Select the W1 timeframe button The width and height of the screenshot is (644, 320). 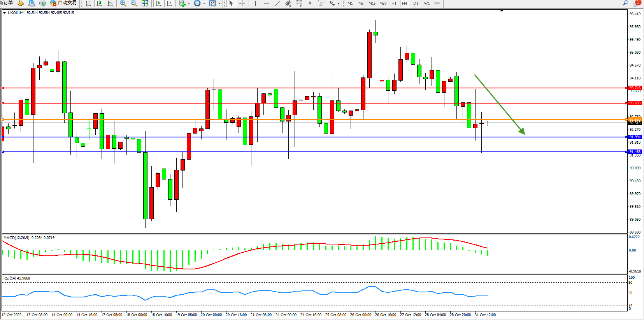tap(427, 3)
